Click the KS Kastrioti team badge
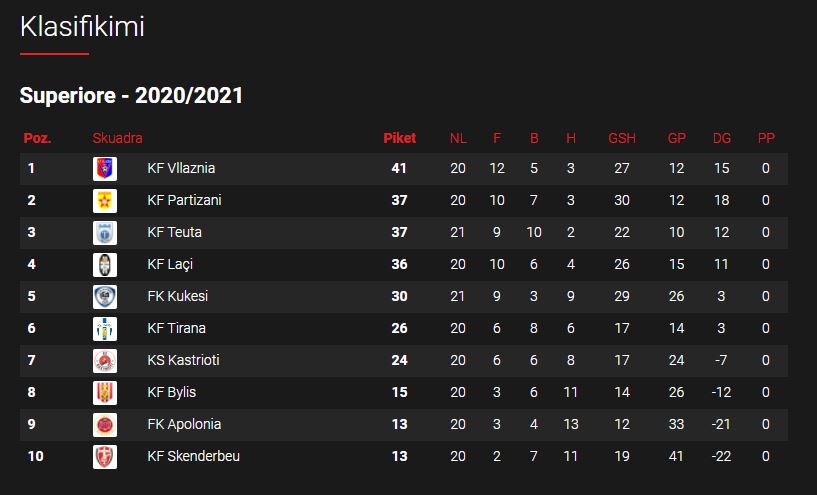 pos(105,361)
